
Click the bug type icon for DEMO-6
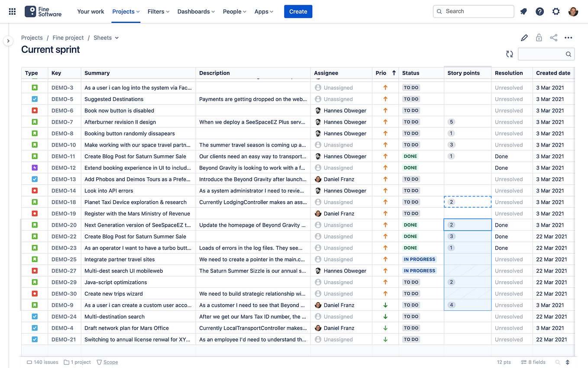point(34,110)
